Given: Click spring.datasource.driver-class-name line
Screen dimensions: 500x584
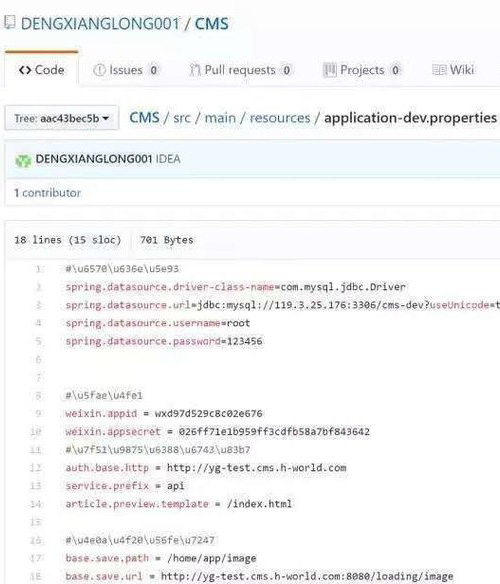Looking at the screenshot, I should point(235,287).
